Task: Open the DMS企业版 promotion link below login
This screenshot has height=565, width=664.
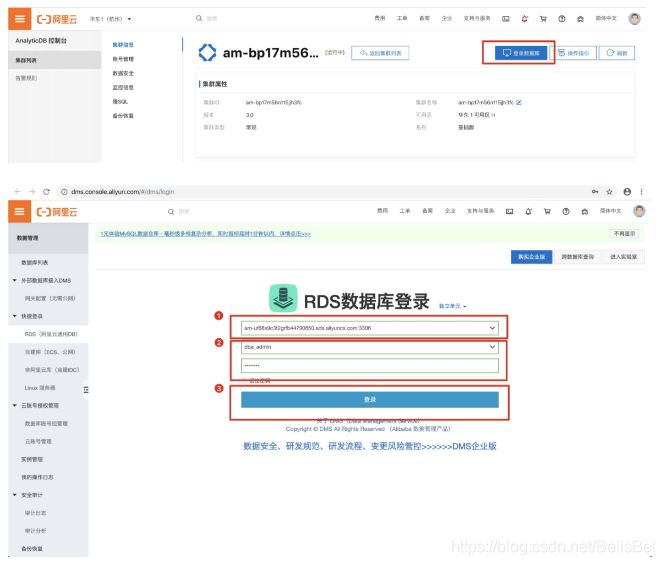Action: tap(370, 446)
